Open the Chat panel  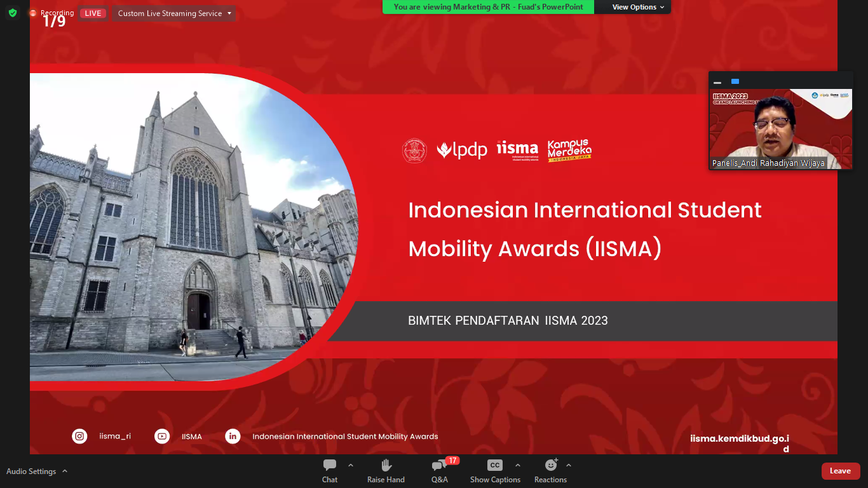[330, 471]
